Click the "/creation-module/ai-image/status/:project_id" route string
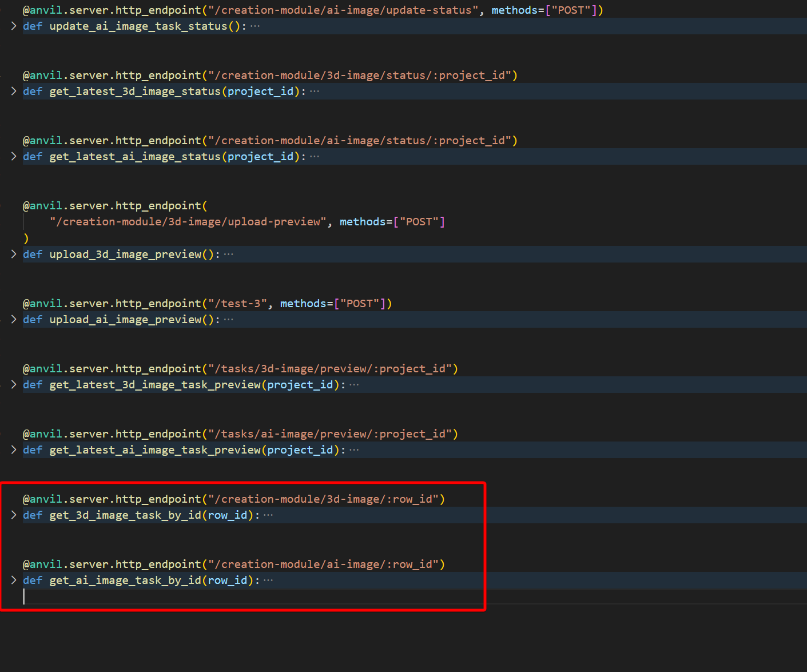Image resolution: width=807 pixels, height=672 pixels. (x=360, y=141)
